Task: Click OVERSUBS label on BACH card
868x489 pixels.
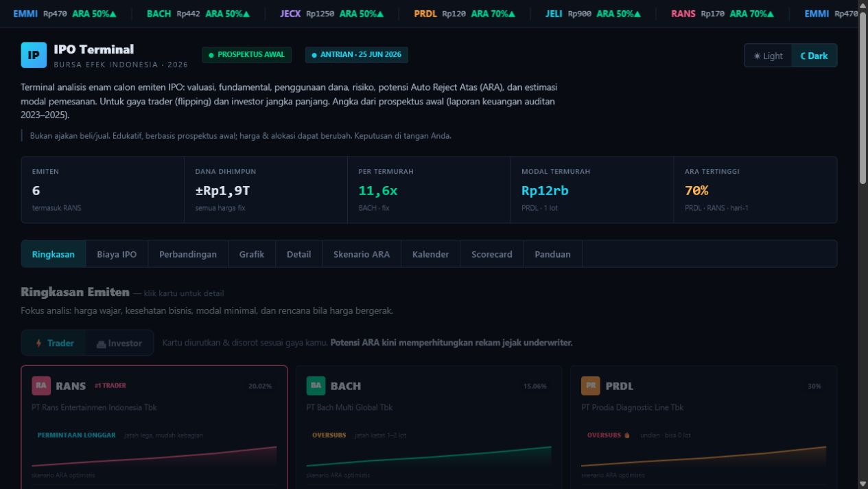Action: [329, 435]
